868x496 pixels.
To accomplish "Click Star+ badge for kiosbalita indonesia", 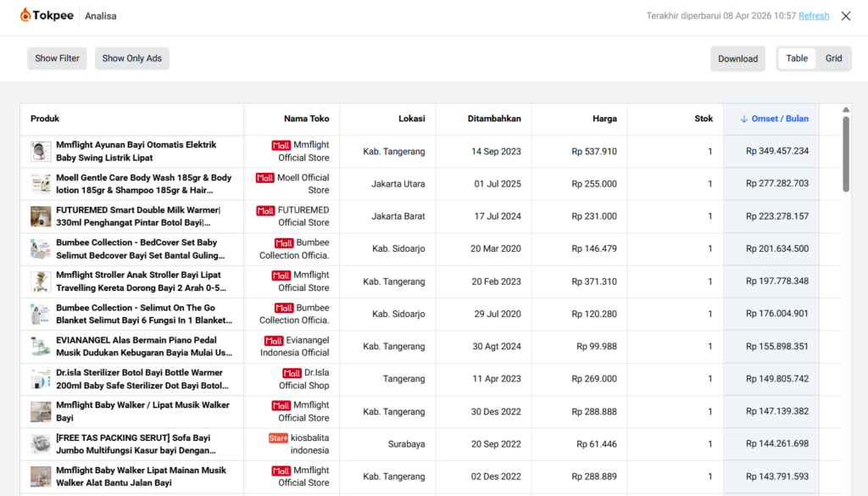I will (x=278, y=437).
